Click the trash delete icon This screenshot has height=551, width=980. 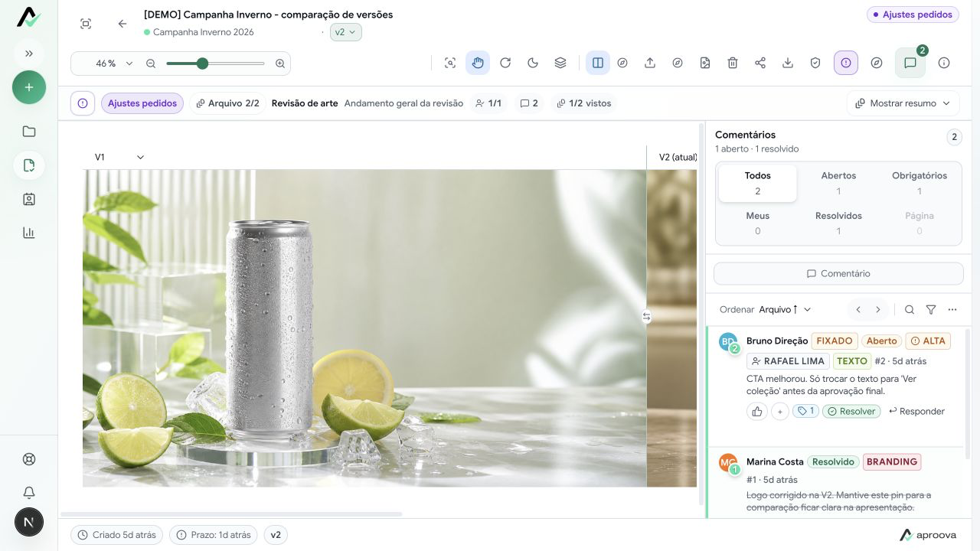(733, 63)
